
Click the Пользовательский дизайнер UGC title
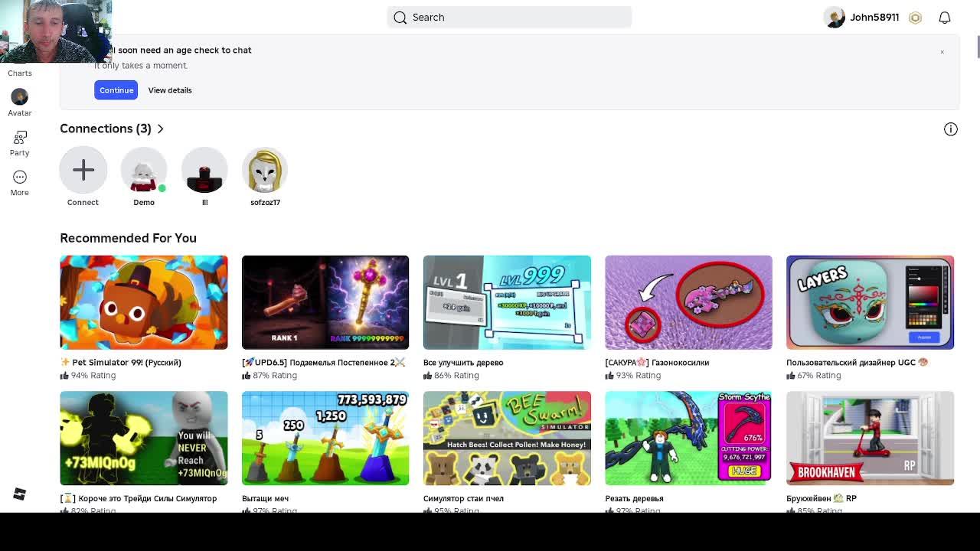point(857,363)
